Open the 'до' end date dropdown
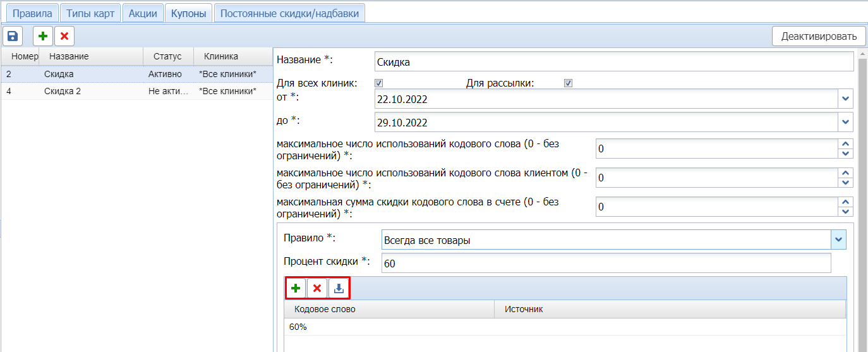 click(845, 122)
